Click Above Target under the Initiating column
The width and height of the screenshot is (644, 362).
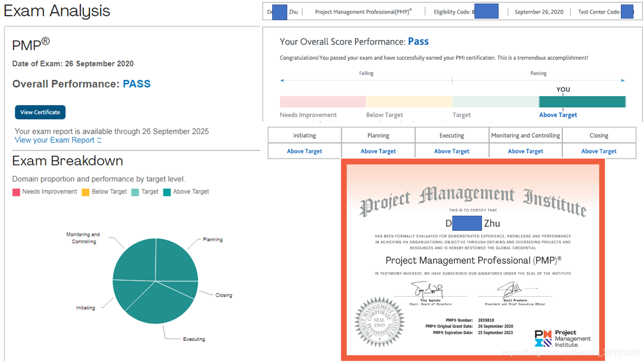304,151
